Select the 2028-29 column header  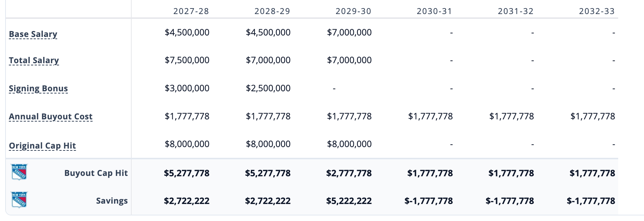272,11
